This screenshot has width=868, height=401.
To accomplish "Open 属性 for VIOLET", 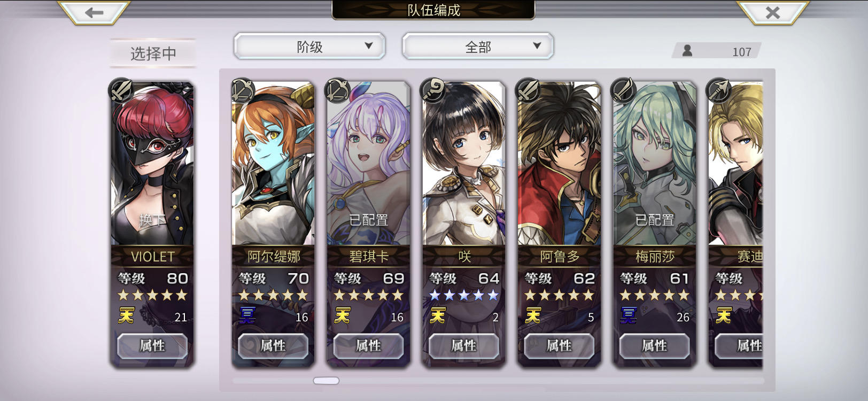I will coord(152,346).
